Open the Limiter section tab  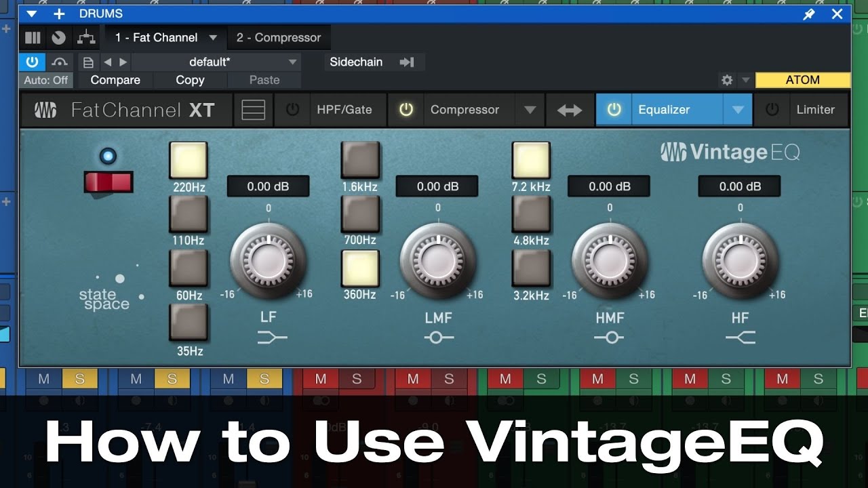(816, 110)
